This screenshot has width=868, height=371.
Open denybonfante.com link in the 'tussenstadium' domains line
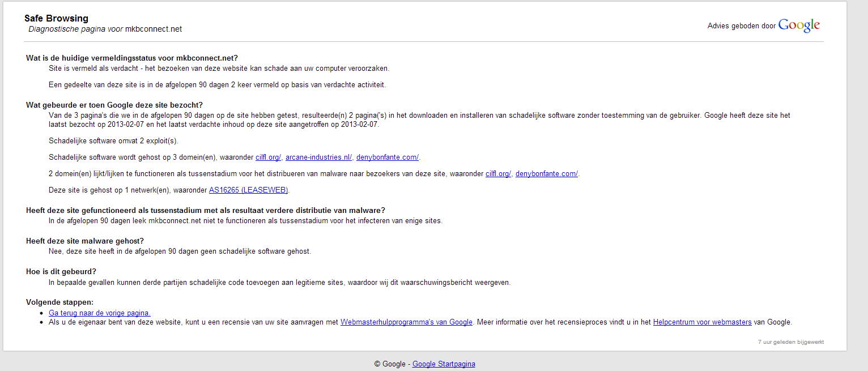(x=547, y=173)
